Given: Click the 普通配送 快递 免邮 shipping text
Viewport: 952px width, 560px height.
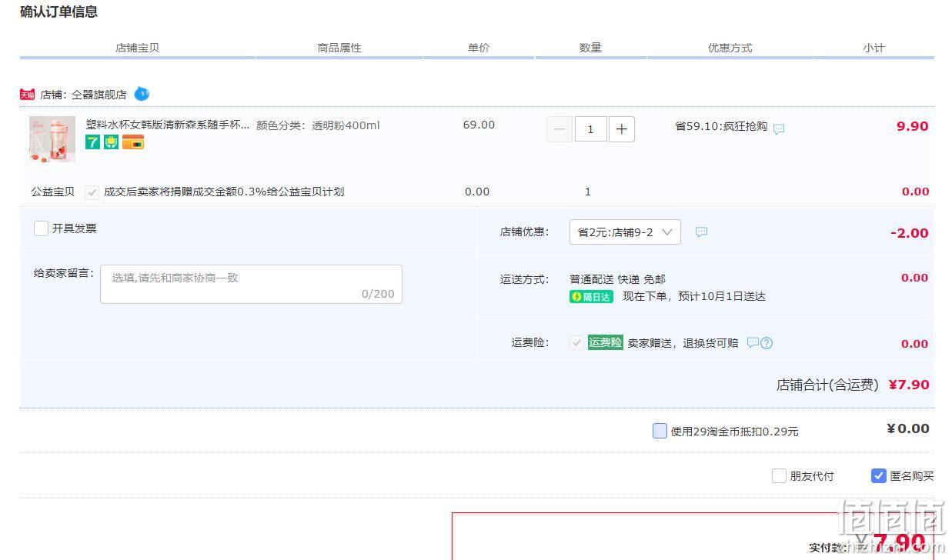Looking at the screenshot, I should pos(617,279).
